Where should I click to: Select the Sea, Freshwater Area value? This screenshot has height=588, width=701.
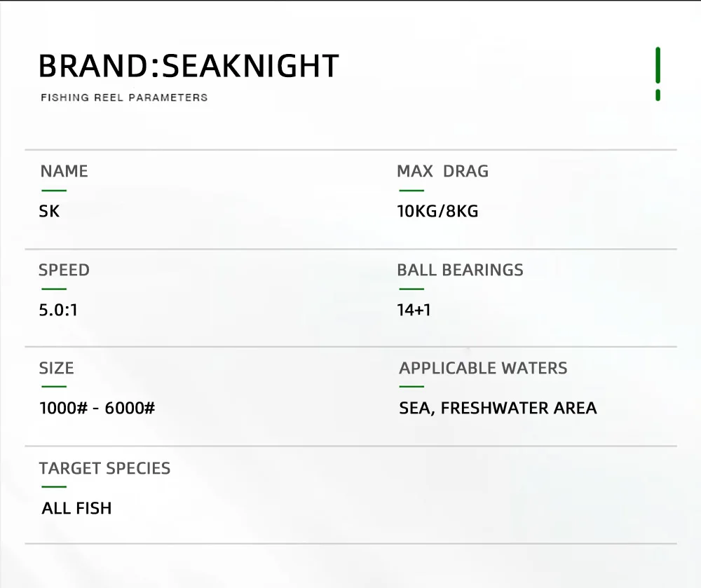point(498,407)
